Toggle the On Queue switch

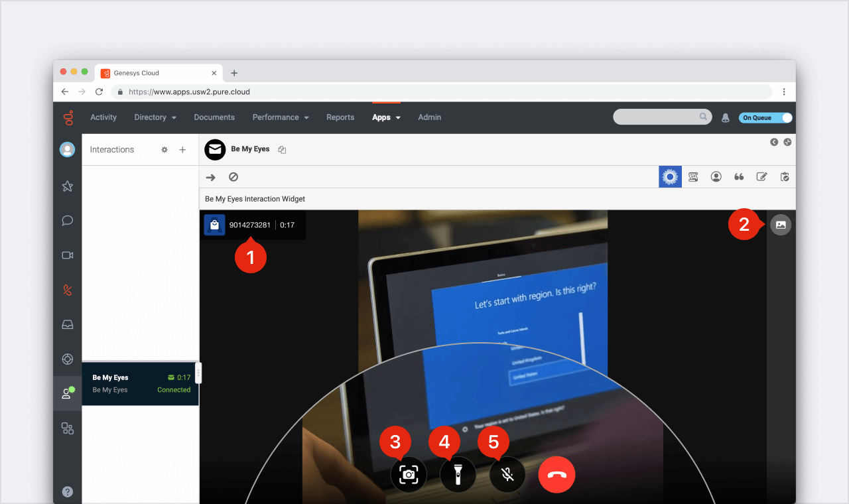765,117
